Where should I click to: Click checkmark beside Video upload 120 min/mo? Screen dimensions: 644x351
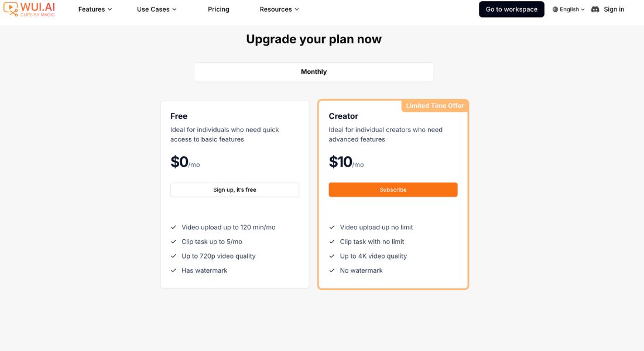click(173, 227)
